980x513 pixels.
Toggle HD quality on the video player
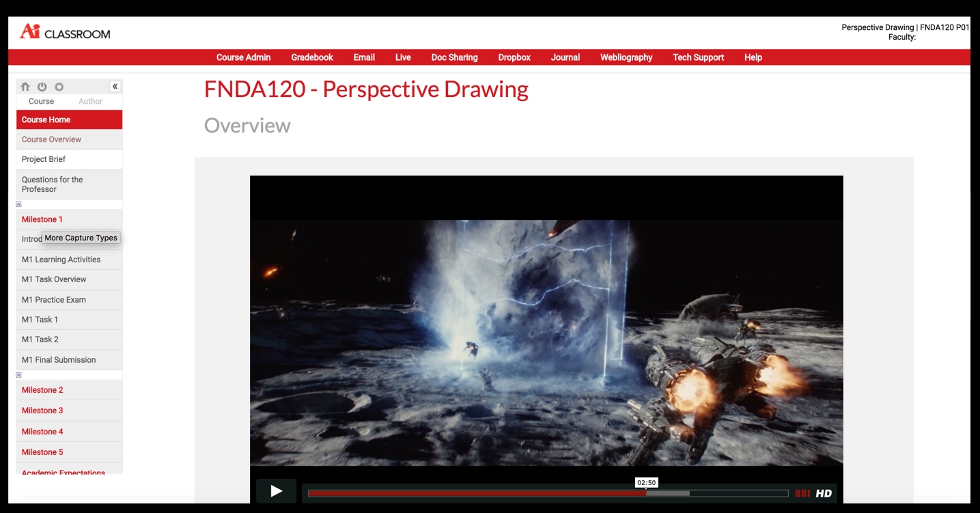point(824,493)
